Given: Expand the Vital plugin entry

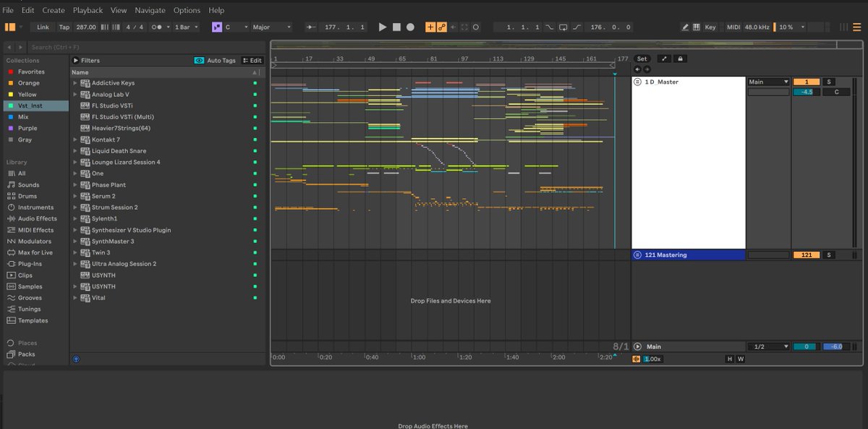Looking at the screenshot, I should [x=75, y=298].
